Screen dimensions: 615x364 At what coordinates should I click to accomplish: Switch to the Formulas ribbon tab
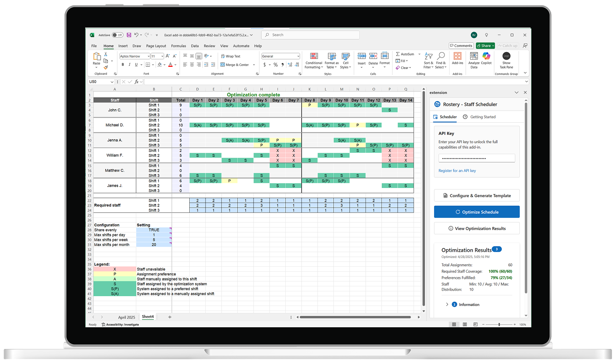point(178,46)
